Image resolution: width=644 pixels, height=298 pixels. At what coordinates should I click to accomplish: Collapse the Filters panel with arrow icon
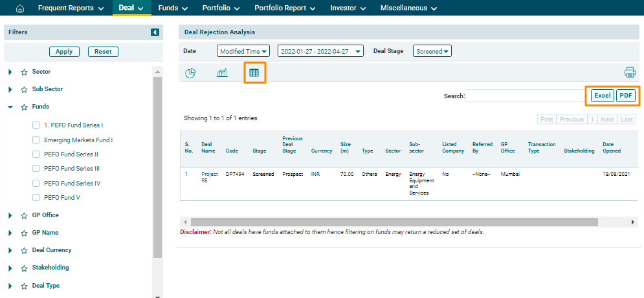pos(155,32)
